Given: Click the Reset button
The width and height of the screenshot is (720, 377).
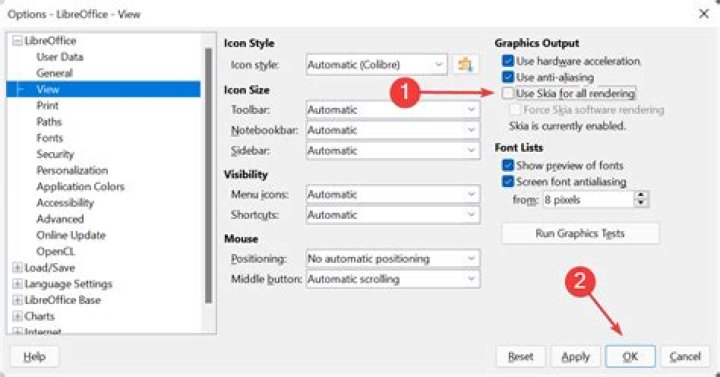Looking at the screenshot, I should [x=521, y=356].
